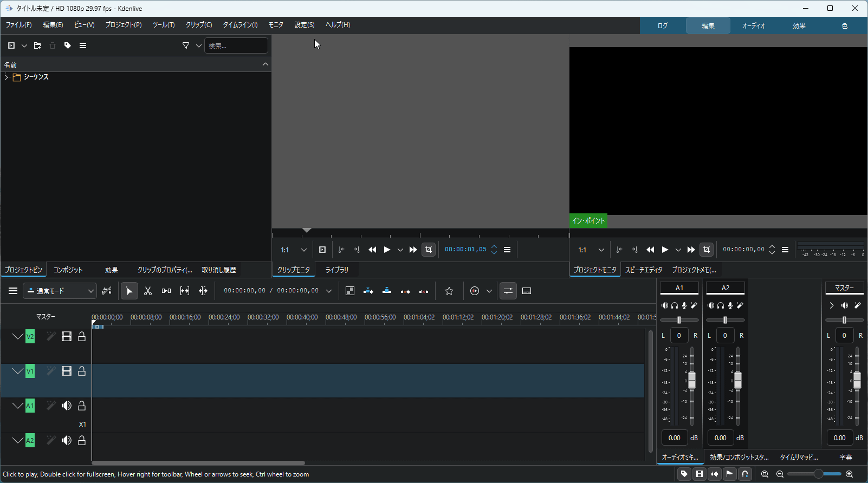Switch to オーディオ workspace layout
The height and width of the screenshot is (483, 868).
tap(753, 26)
